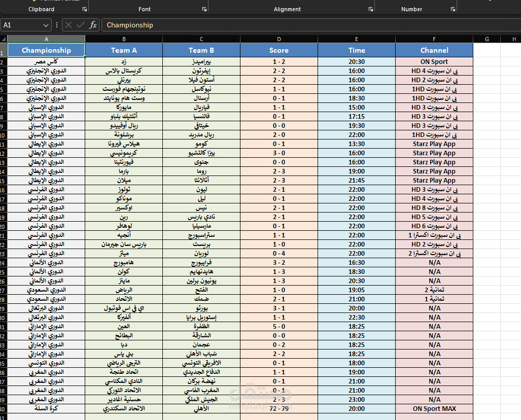Viewport: 521px width, 420px height.
Task: Click the HD 8 بي ان سبورت channel cell
Action: tap(434, 208)
